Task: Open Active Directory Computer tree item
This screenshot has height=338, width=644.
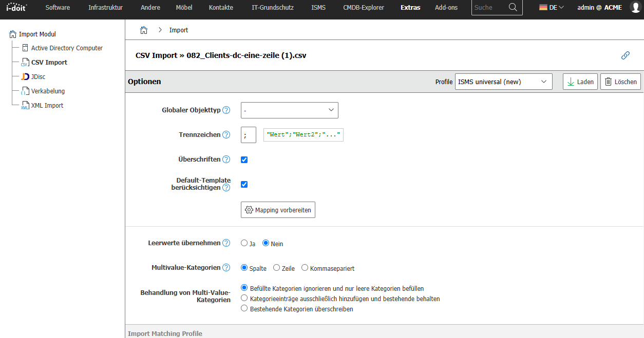Action: pos(67,48)
